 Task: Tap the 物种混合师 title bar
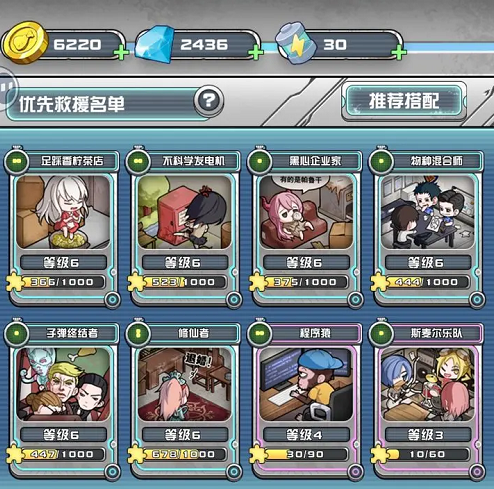pos(437,161)
